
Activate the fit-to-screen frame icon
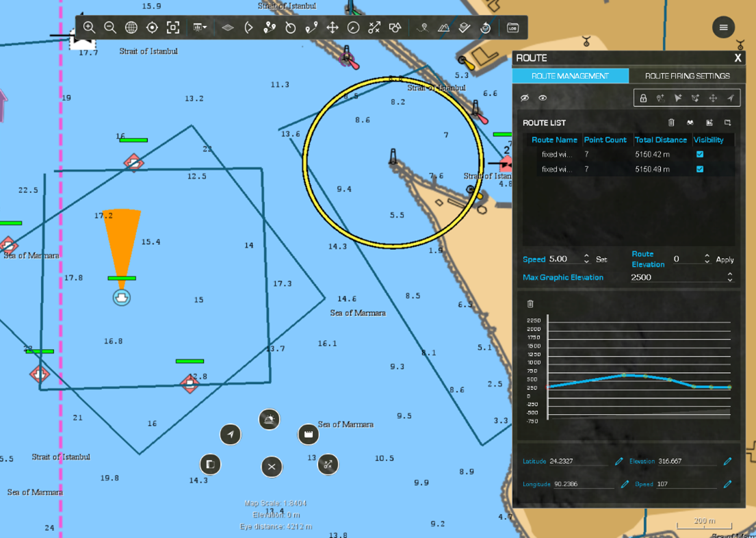173,27
